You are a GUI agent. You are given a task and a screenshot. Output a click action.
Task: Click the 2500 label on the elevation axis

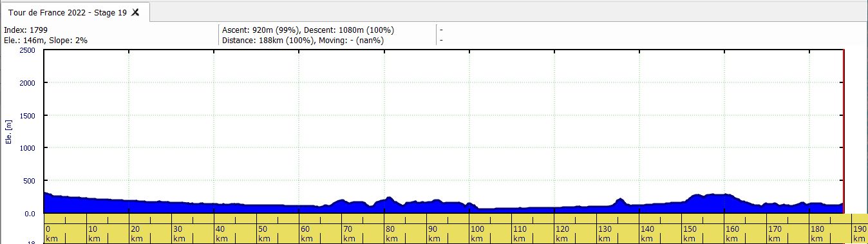[28, 50]
